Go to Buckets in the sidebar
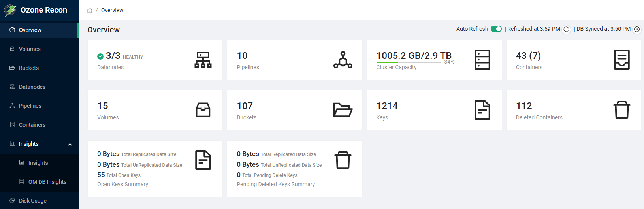The width and height of the screenshot is (644, 209). (x=40, y=68)
